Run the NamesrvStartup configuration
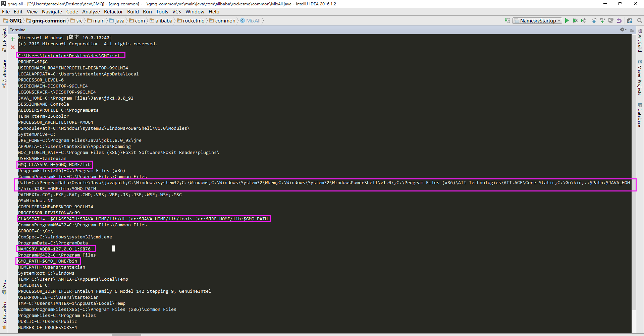The image size is (644, 336). 567,21
